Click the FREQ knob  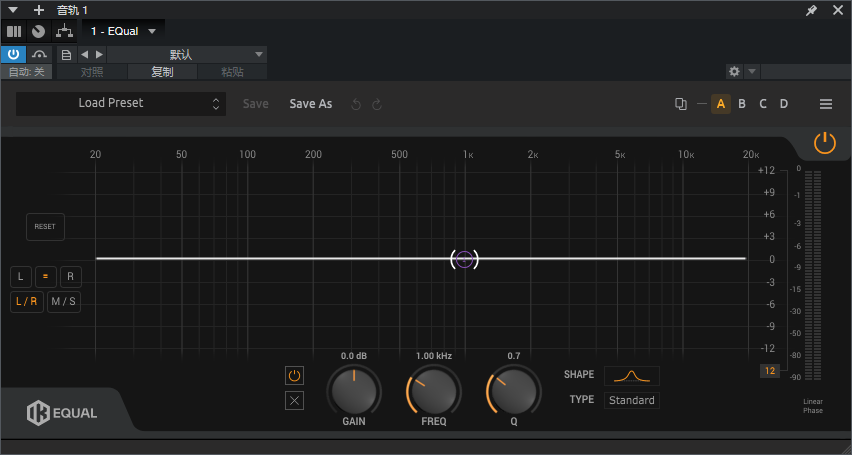pyautogui.click(x=434, y=391)
